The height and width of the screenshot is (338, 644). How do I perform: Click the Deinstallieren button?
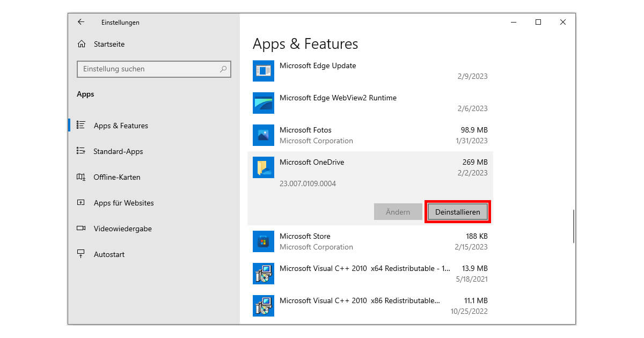coord(458,211)
